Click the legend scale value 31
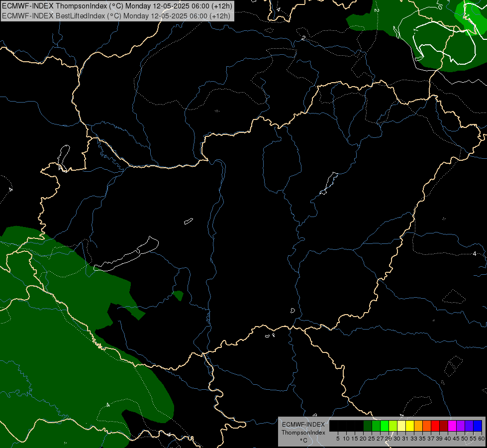 [405, 439]
